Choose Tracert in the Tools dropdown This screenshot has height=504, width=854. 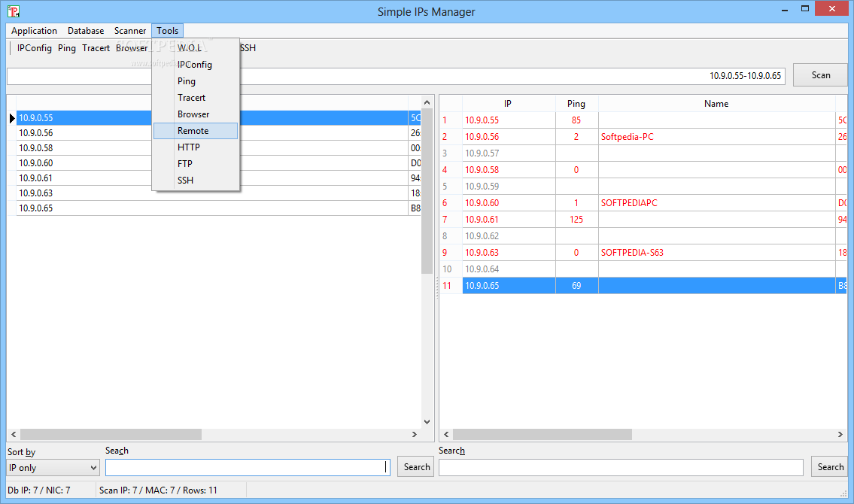click(196, 98)
